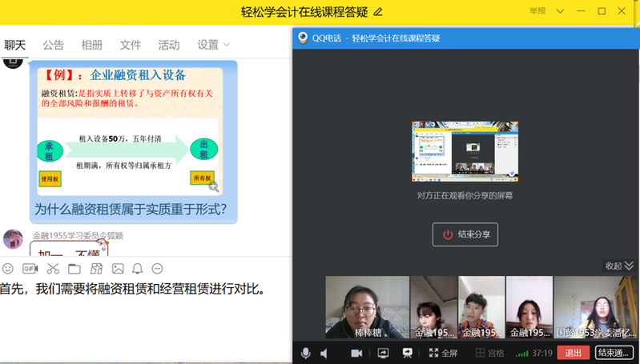
Task: Select the scissors screenshot tool
Action: 53,268
